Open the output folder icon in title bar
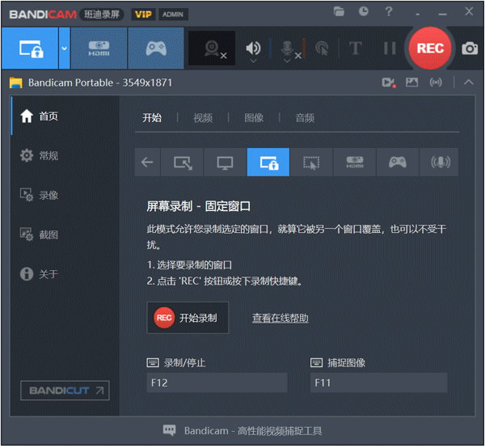 (339, 12)
